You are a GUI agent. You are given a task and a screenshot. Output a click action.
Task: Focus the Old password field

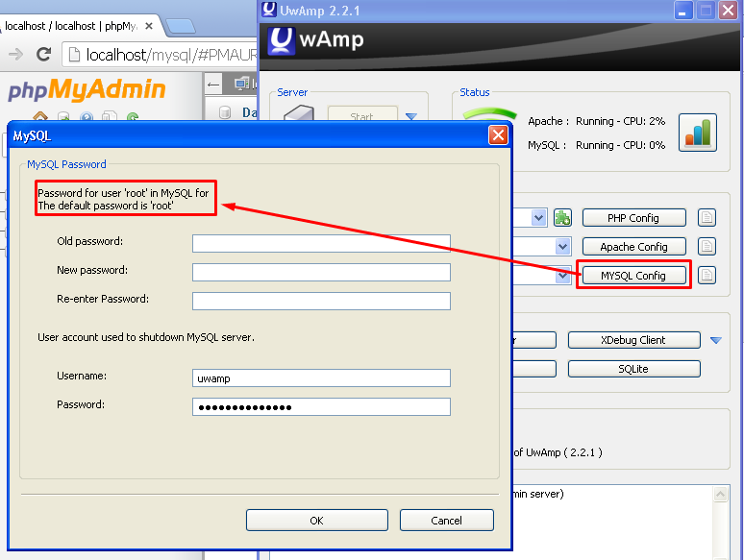coord(321,243)
